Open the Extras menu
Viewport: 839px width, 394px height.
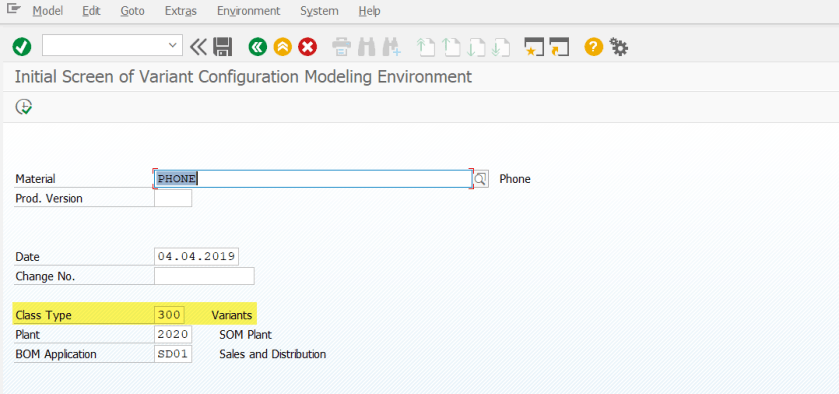(180, 11)
